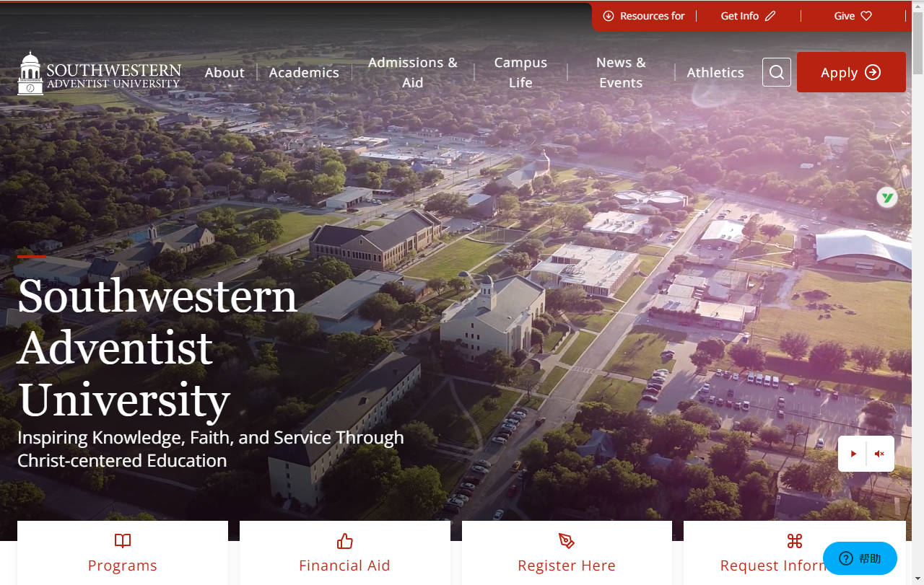Click the heart icon next to Give
The width and height of the screenshot is (924, 585).
pos(867,15)
